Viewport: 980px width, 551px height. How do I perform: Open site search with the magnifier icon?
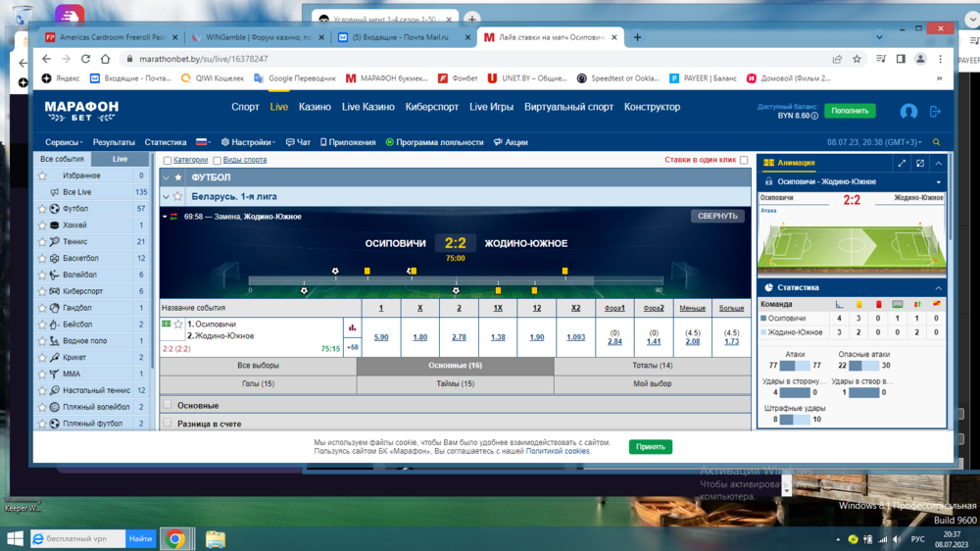click(937, 142)
